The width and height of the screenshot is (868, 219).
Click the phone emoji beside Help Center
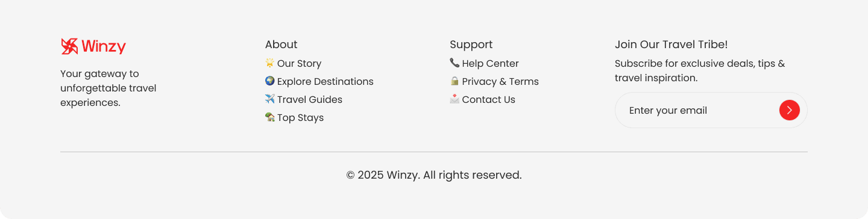coord(454,63)
